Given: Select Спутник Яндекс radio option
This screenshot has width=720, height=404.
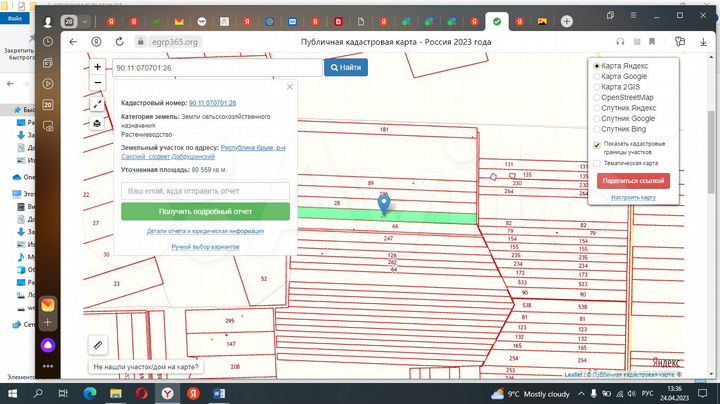Looking at the screenshot, I should tap(597, 108).
